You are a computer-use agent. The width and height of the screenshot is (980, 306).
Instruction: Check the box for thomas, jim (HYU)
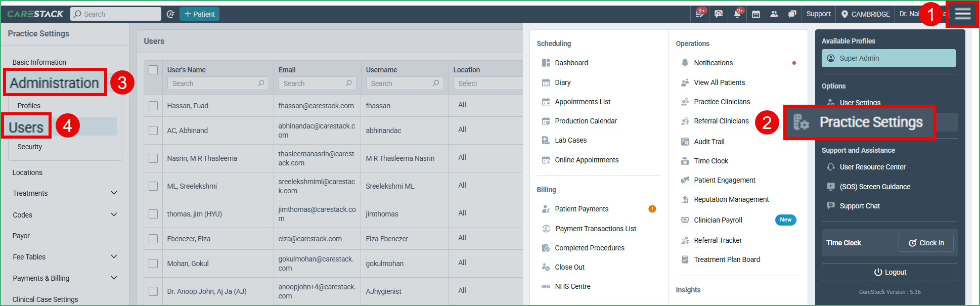click(x=153, y=214)
